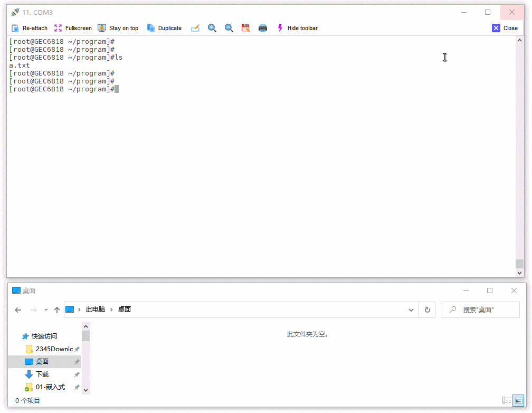The image size is (532, 413).
Task: Duplicate the COM3 terminal session
Action: pyautogui.click(x=164, y=28)
